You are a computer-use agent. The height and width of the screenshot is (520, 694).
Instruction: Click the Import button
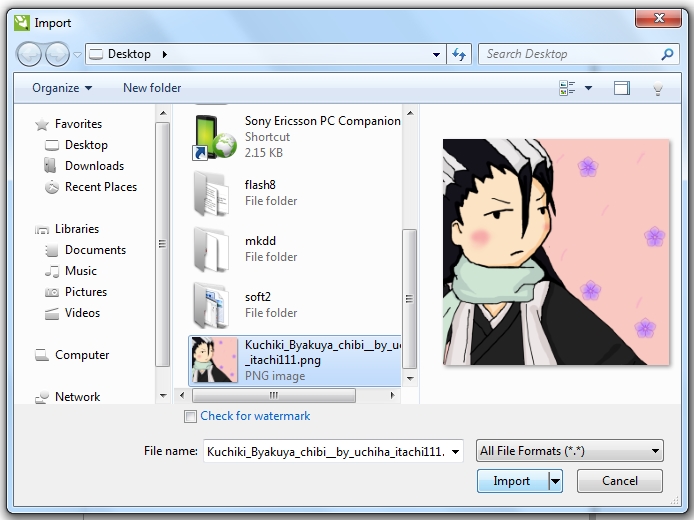click(x=512, y=481)
